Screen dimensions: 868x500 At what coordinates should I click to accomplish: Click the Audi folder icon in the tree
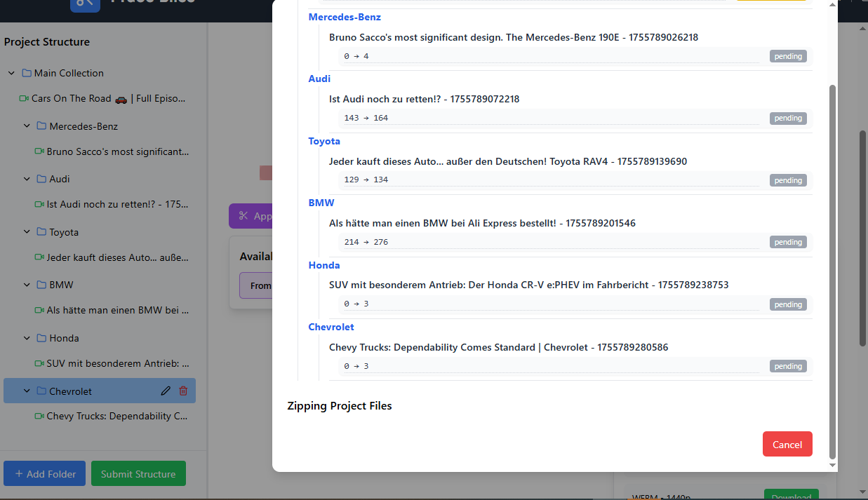[x=42, y=179]
